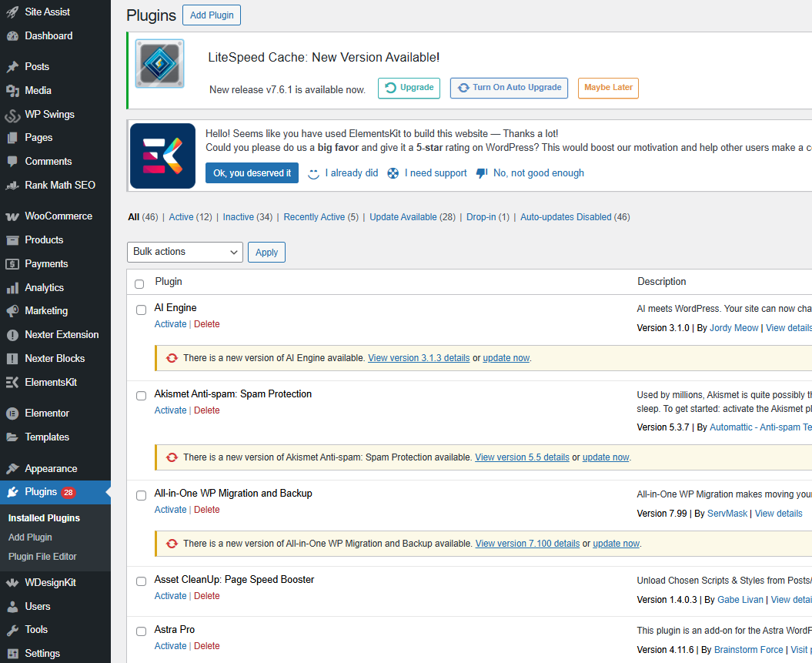This screenshot has height=663, width=812.
Task: Click the Marketing megaphone icon
Action: [x=12, y=311]
